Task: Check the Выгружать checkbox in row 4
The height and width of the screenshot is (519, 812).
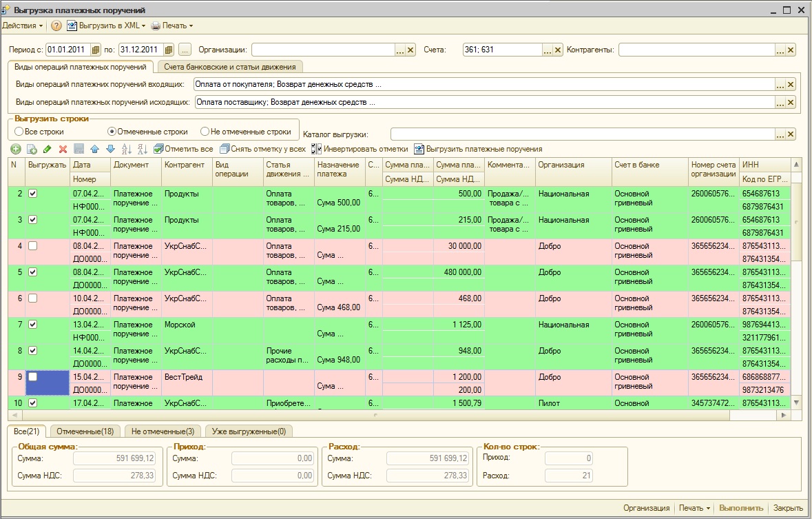Action: [32, 246]
